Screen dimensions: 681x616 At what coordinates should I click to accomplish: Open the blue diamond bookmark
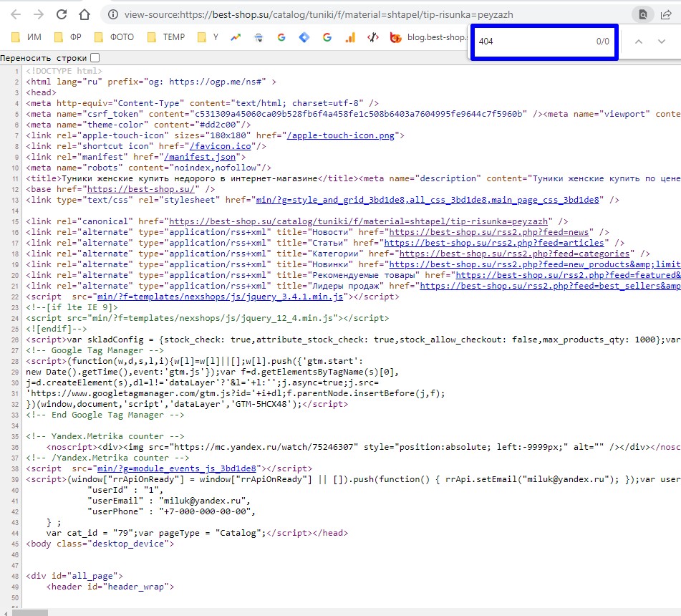(x=304, y=37)
